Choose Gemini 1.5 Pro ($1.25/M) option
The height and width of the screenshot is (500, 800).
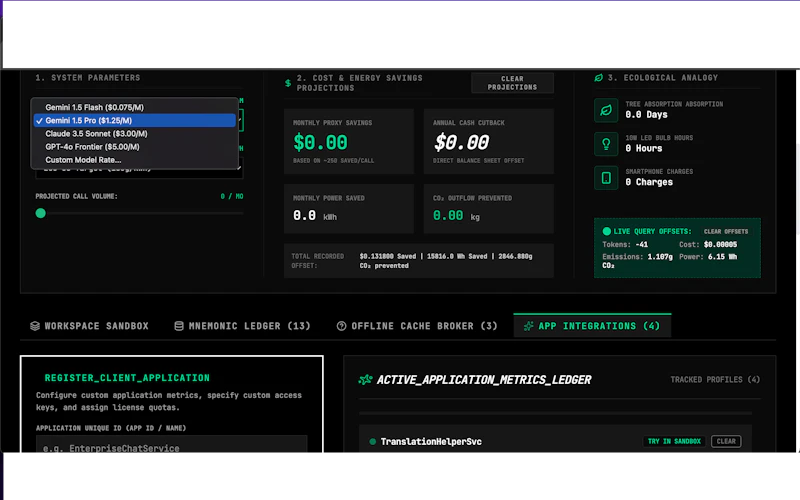tap(135, 120)
